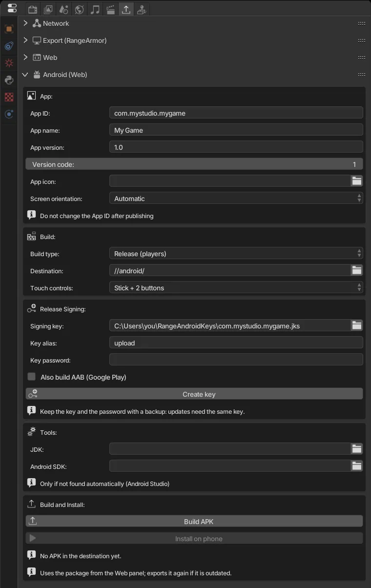The image size is (371, 588).
Task: Click the Build APK button
Action: tap(194, 521)
